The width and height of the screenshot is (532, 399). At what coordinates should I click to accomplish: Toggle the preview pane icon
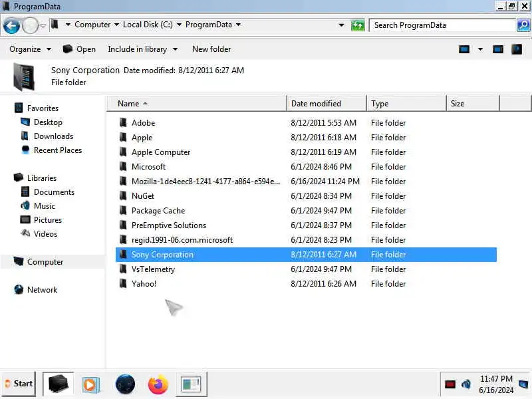[x=497, y=49]
